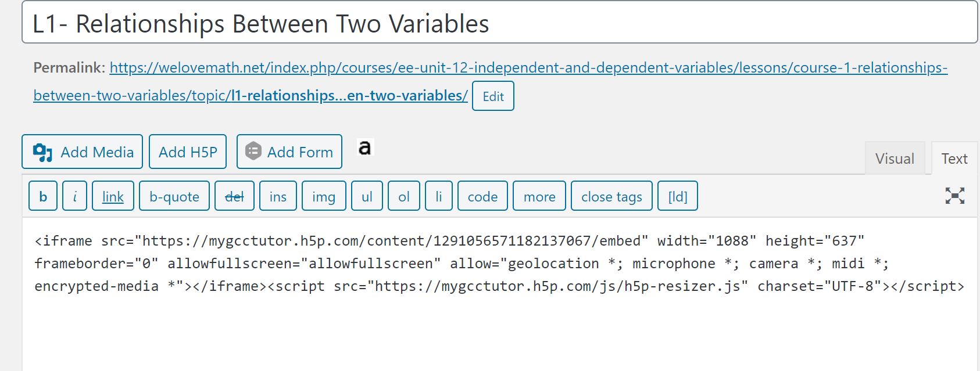Insert a blockquote with b-quote
Viewport: 980px width, 371px height.
pyautogui.click(x=174, y=196)
